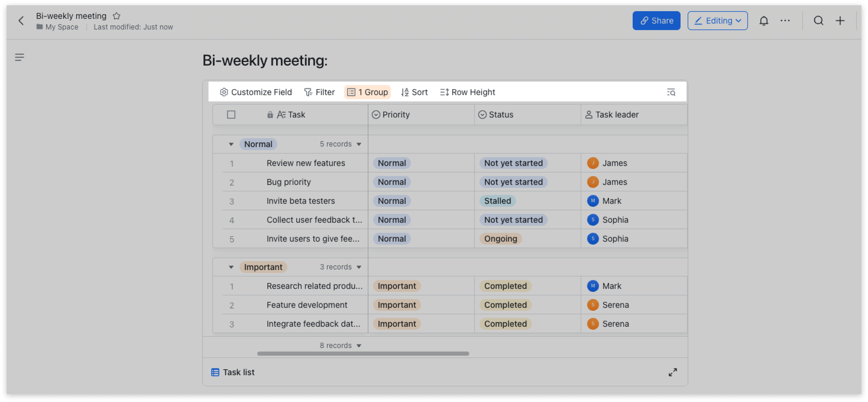Click the search magnifier in header
868x402 pixels.
(x=818, y=21)
